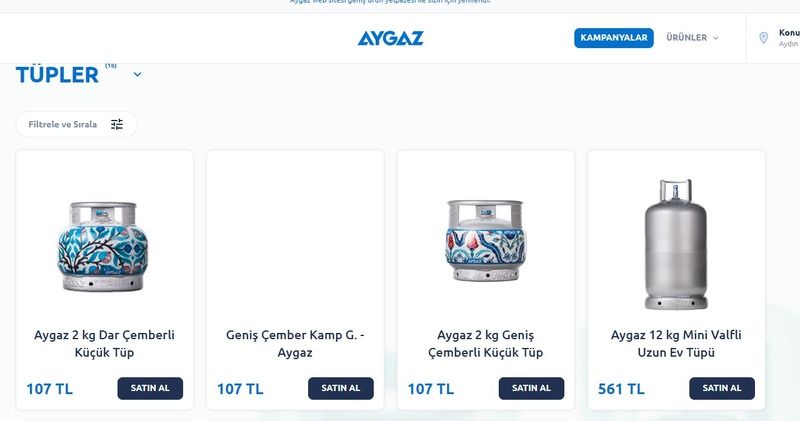Viewport: 800px width, 421px height.
Task: Click the 561 TL price label
Action: click(x=621, y=389)
